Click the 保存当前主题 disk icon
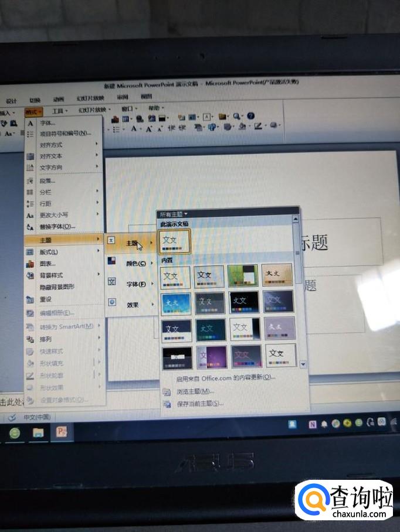Screen dimensions: 400x532 click(167, 404)
